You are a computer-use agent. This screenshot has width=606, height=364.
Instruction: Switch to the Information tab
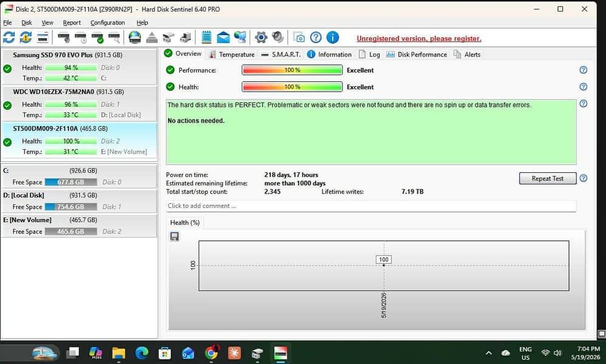pos(329,55)
